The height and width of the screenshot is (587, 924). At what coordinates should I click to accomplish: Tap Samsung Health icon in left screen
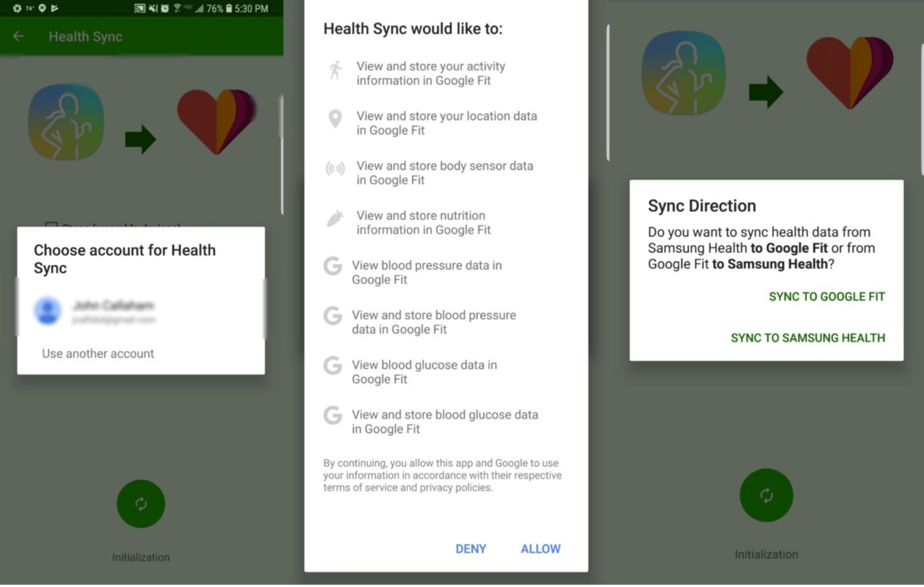pyautogui.click(x=66, y=122)
